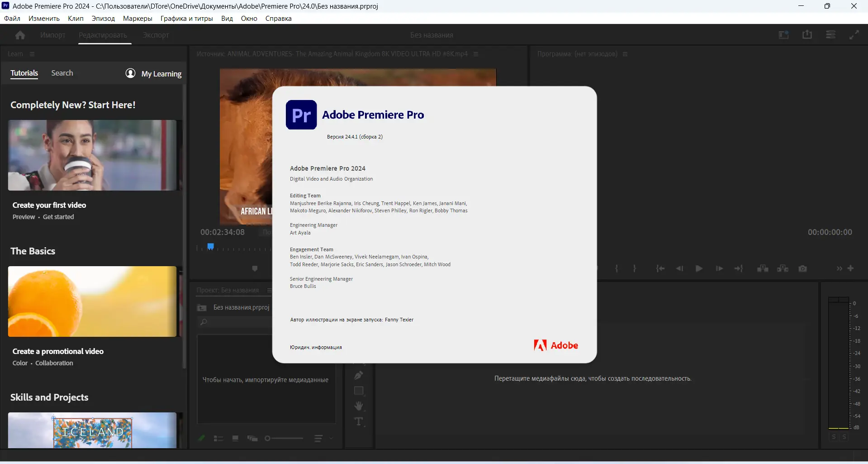The height and width of the screenshot is (464, 868).
Task: Click the Learn panel vertical scrollbar
Action: point(184,226)
